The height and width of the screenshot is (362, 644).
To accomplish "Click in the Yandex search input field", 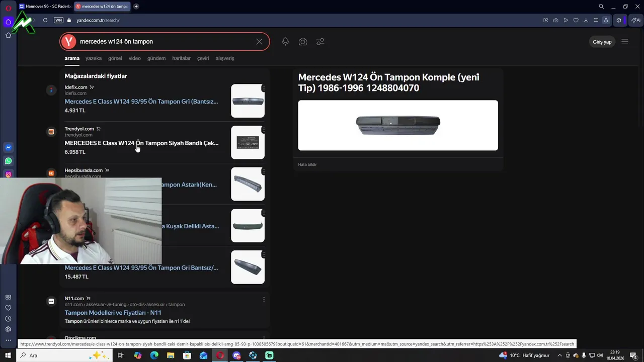I will point(166,42).
